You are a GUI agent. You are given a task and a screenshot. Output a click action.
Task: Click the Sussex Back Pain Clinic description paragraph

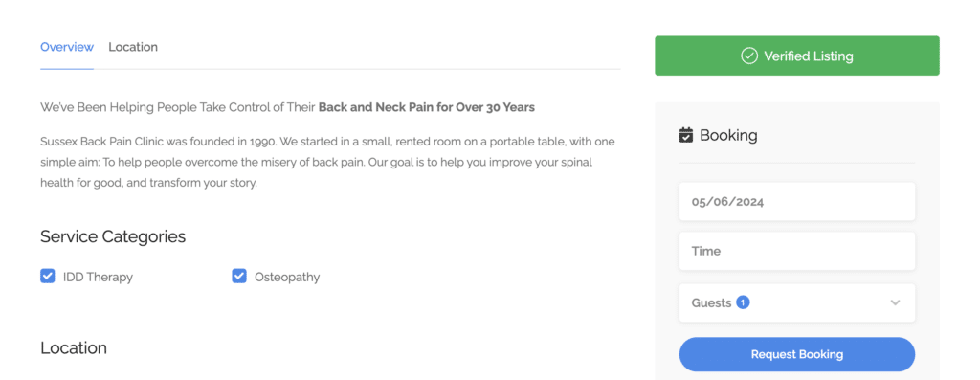[327, 163]
